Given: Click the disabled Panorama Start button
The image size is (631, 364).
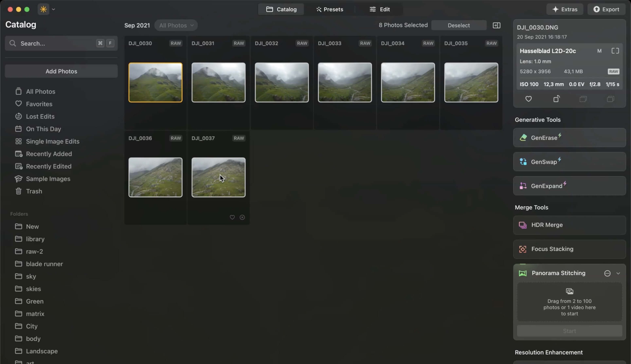Looking at the screenshot, I should (x=569, y=331).
